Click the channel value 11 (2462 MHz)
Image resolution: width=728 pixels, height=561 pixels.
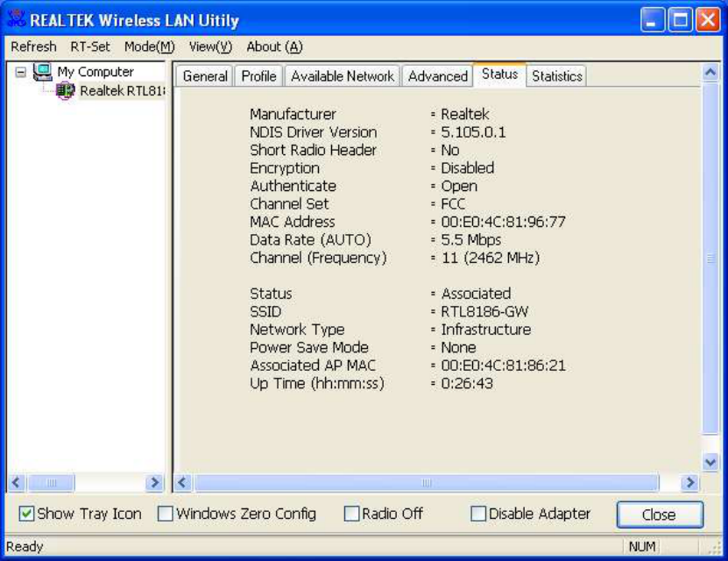coord(491,258)
